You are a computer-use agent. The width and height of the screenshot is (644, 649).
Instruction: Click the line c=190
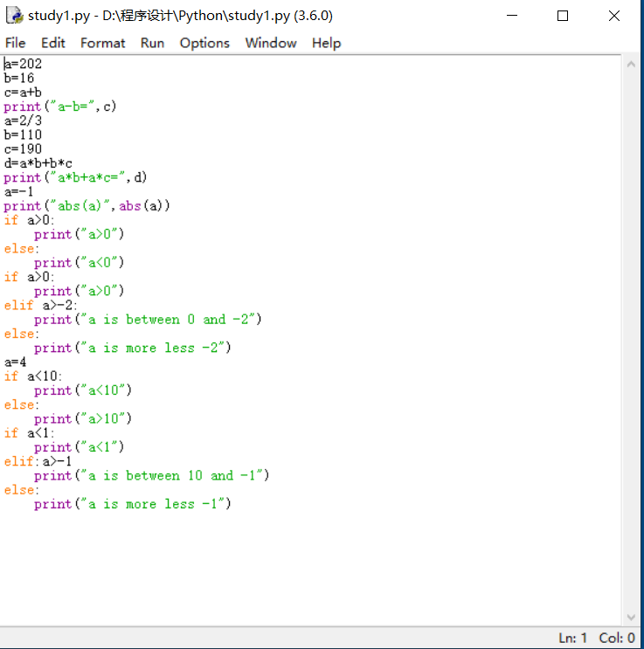pyautogui.click(x=24, y=148)
